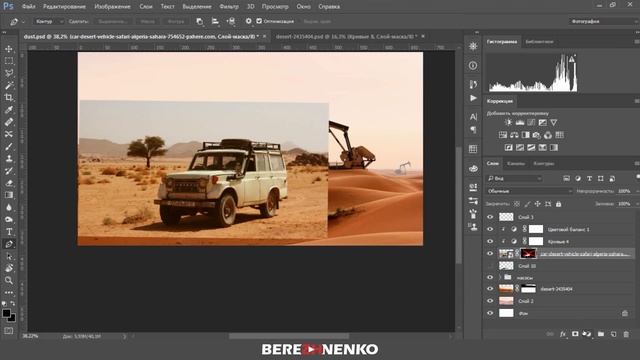Viewport: 640px width, 360px height.
Task: Hide the Фон background layer
Action: pyautogui.click(x=490, y=313)
